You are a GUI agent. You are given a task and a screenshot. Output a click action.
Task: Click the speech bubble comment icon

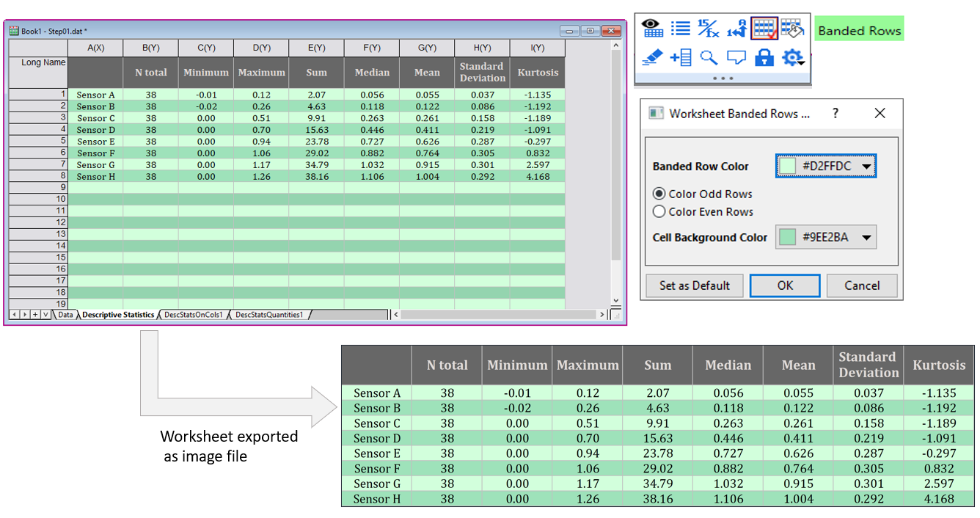point(736,57)
